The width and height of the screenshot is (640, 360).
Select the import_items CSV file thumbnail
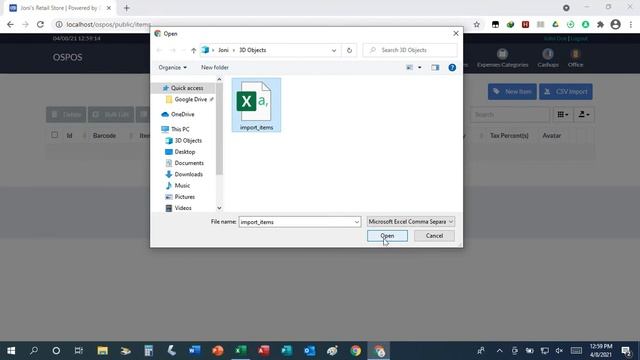pyautogui.click(x=256, y=105)
